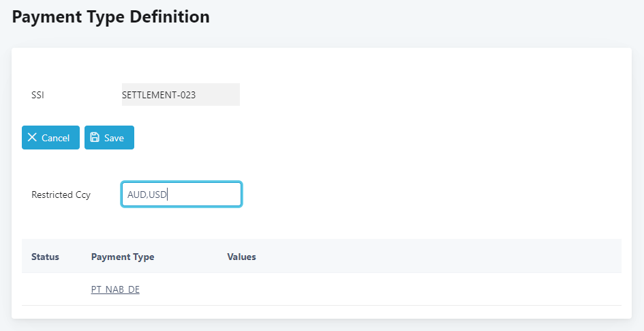Click the floppy disk icon on Save
Image resolution: width=644 pixels, height=331 pixels.
point(95,137)
